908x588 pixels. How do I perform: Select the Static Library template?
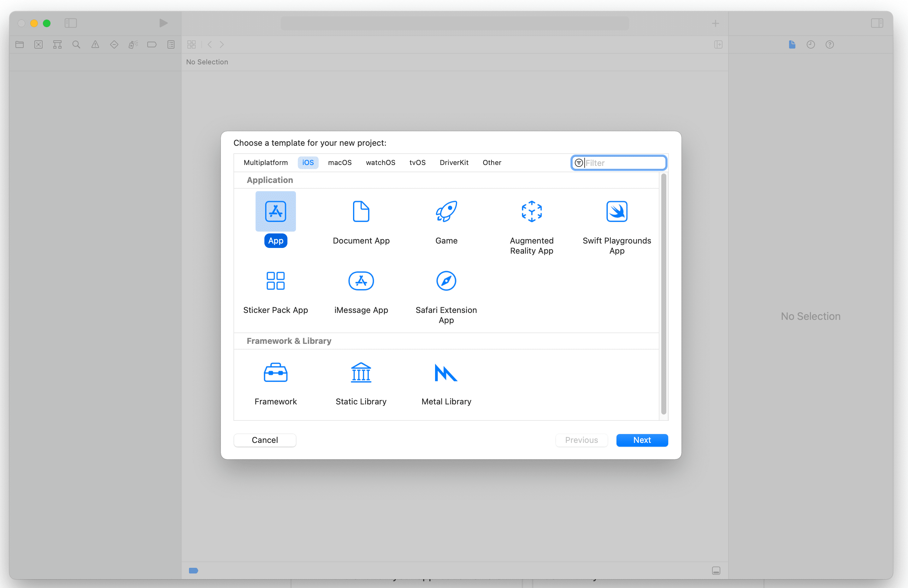(x=361, y=373)
